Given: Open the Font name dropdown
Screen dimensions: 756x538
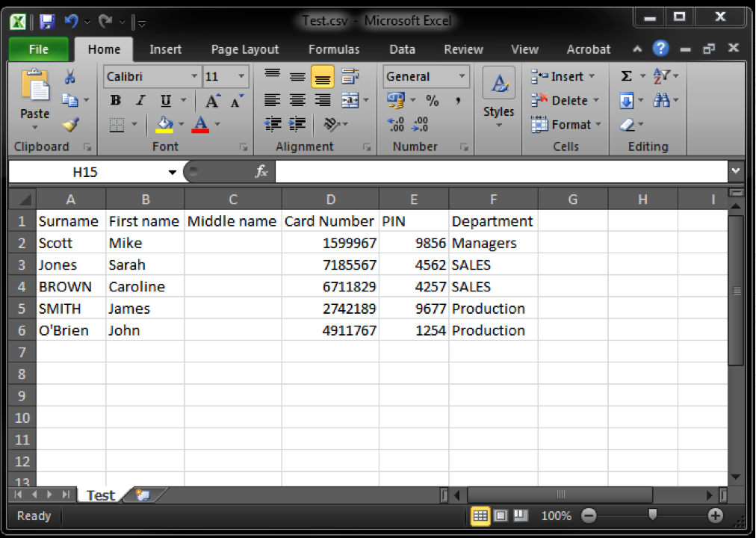Looking at the screenshot, I should click(194, 75).
